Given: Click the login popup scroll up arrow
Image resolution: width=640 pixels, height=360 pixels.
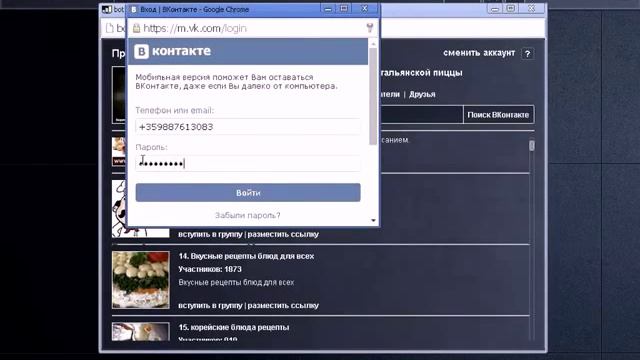Looking at the screenshot, I should (373, 44).
